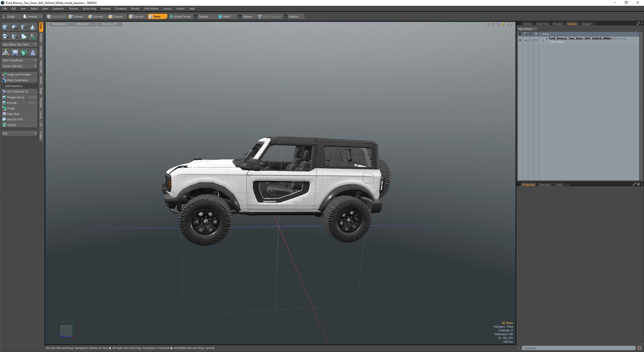Open the MaxToModo menu

(151, 9)
